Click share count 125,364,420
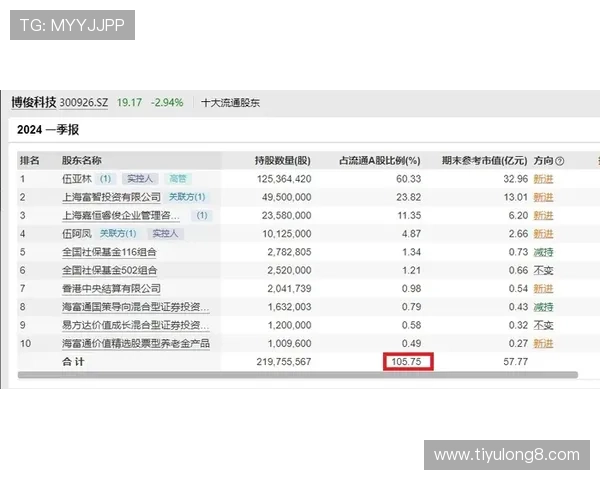Screen dimensions: 600x480 [x=284, y=179]
